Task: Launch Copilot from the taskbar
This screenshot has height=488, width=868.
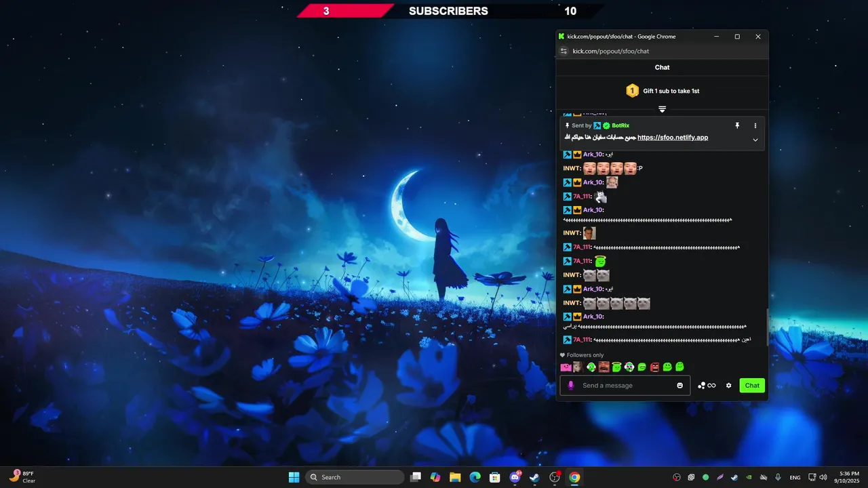Action: coord(435,477)
